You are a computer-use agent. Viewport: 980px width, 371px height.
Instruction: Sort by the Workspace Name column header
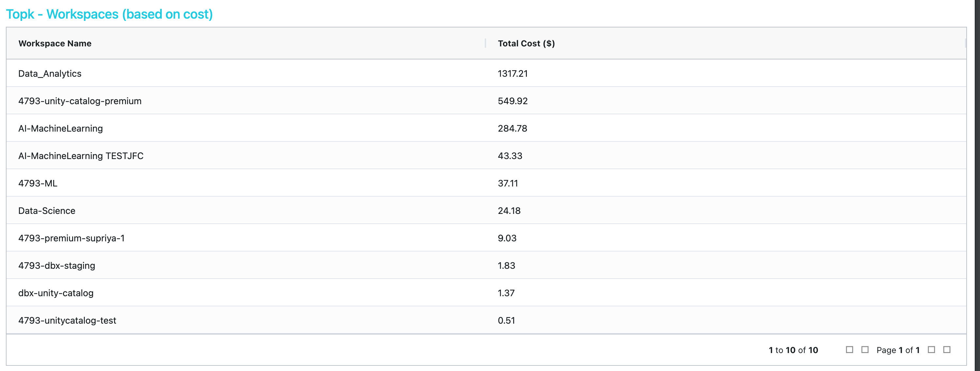tap(55, 43)
